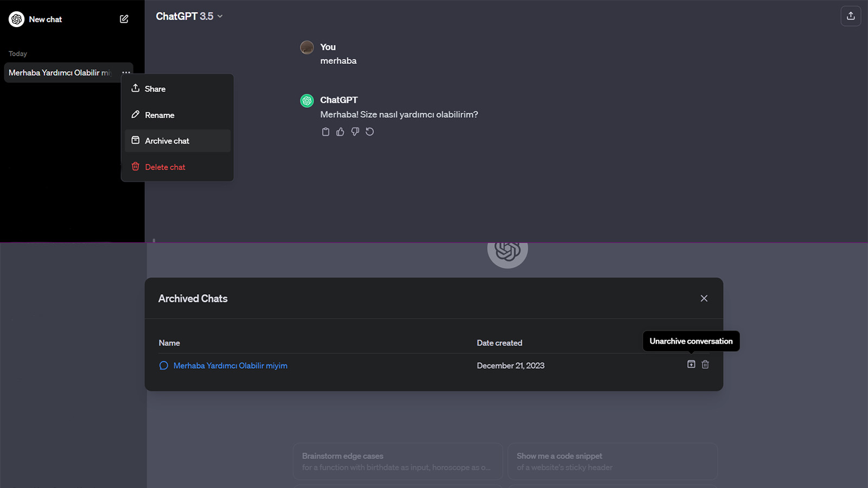Click the green ChatGPT avatar in the conversation
868x488 pixels.
coord(307,100)
